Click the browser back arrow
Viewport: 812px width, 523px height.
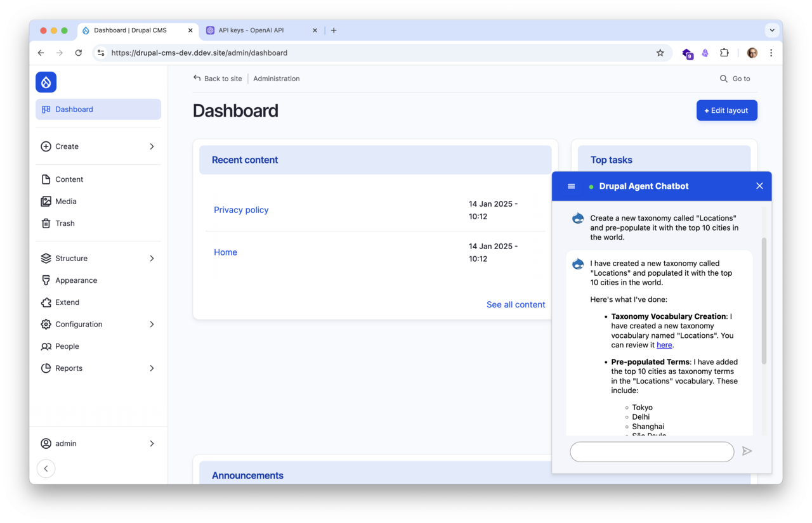click(41, 53)
